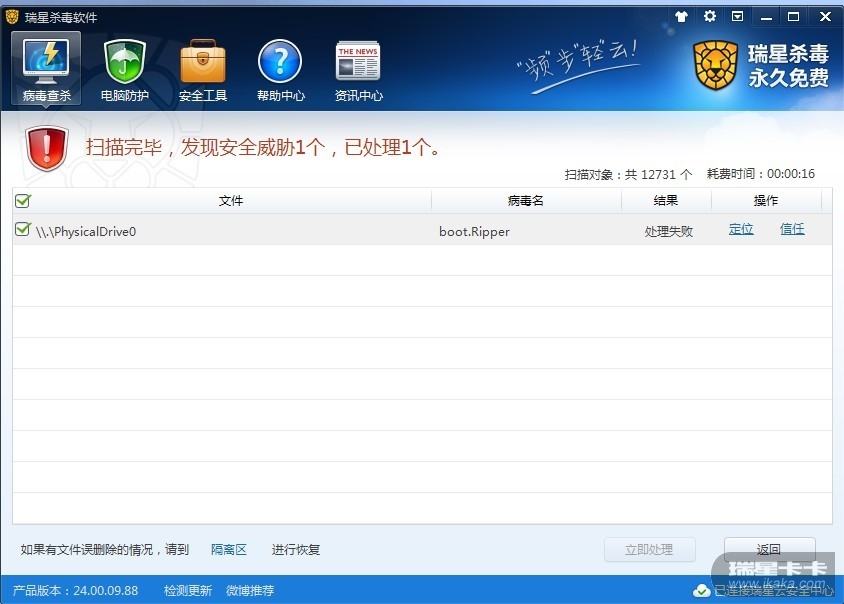This screenshot has height=604, width=844.
Task: Click the 瑞星杀毒 永久免费 banner text
Action: (789, 66)
